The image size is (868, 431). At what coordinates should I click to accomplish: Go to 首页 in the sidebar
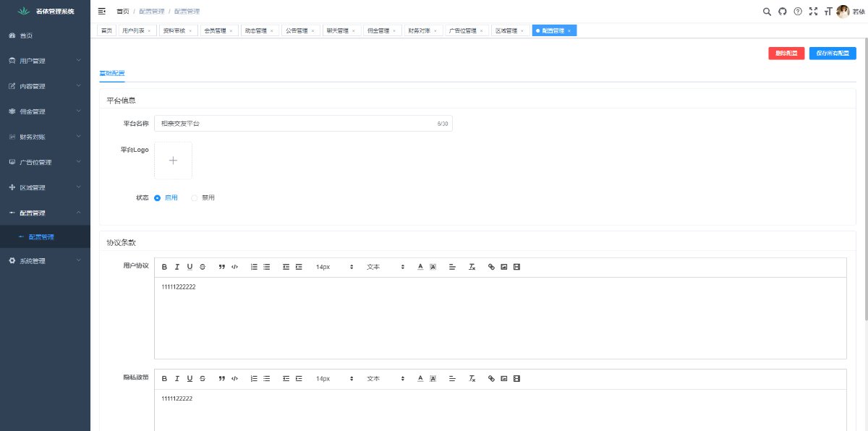45,35
